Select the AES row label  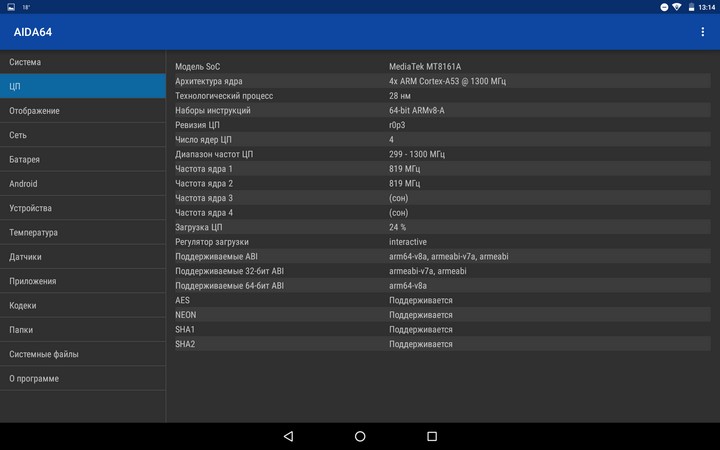coord(182,300)
